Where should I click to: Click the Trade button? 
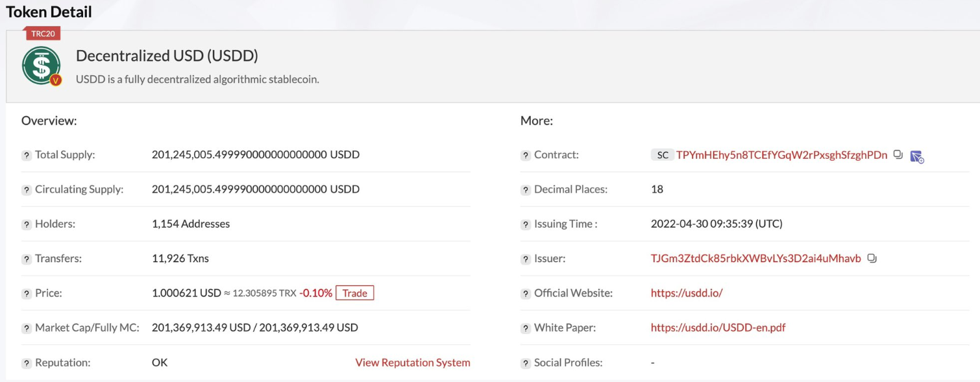[x=354, y=293]
